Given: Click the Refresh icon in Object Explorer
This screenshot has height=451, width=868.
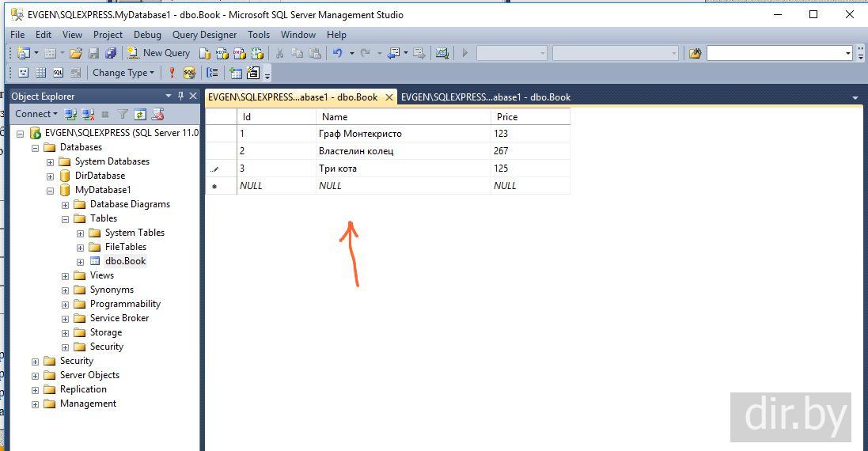Looking at the screenshot, I should pyautogui.click(x=140, y=114).
